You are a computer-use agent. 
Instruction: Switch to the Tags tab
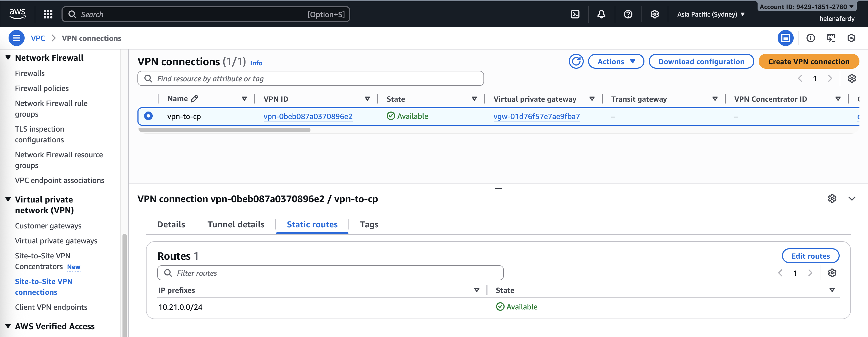[x=369, y=224]
